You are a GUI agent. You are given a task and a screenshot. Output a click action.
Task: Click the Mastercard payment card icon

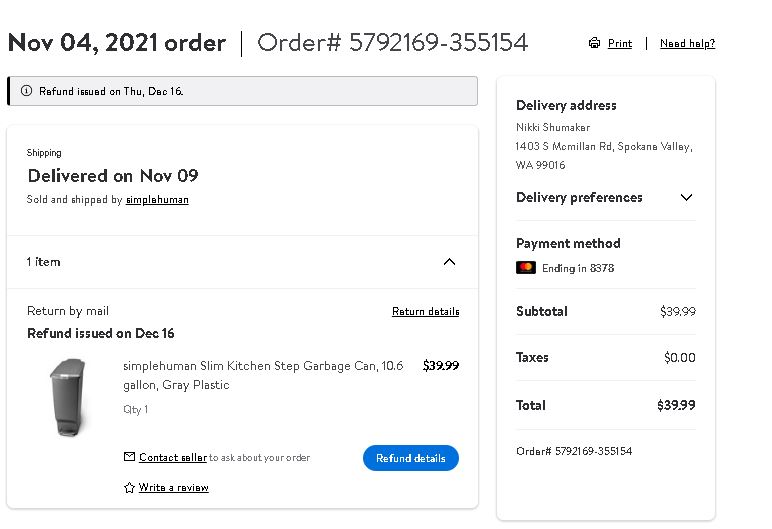[526, 267]
